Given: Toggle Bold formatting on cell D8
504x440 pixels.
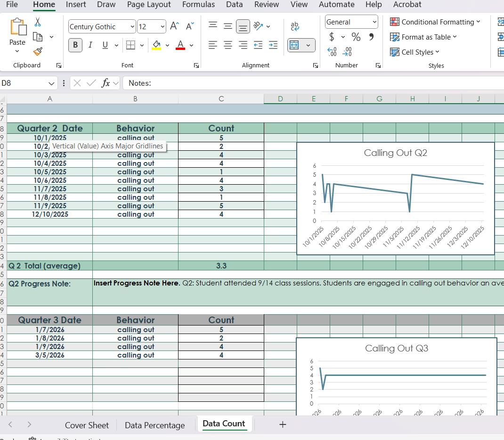Looking at the screenshot, I should (75, 45).
